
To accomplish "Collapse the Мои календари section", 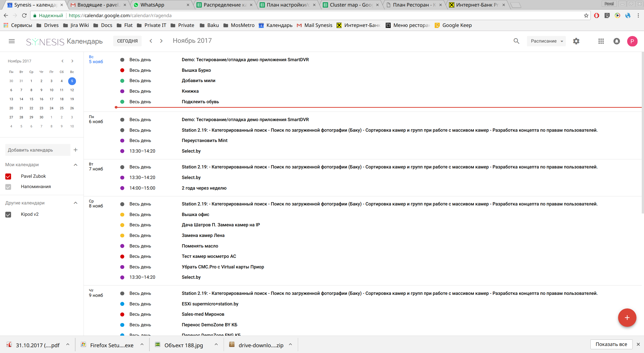I will (x=75, y=165).
